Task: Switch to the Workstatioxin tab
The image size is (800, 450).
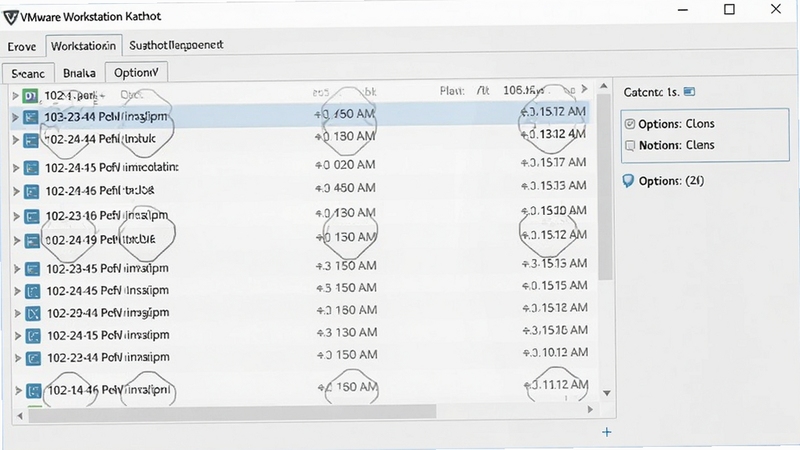Action: (x=84, y=46)
